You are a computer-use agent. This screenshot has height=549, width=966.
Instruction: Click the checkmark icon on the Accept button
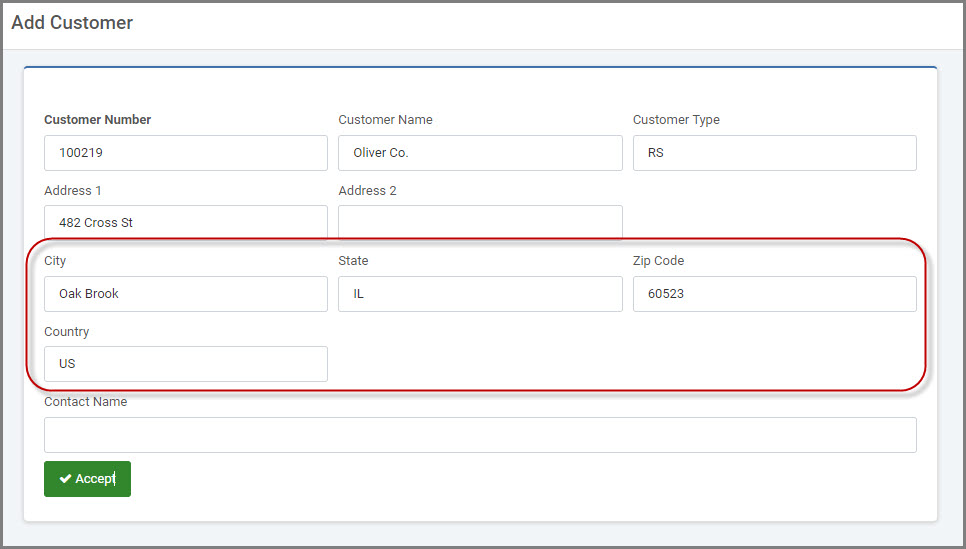pos(65,479)
